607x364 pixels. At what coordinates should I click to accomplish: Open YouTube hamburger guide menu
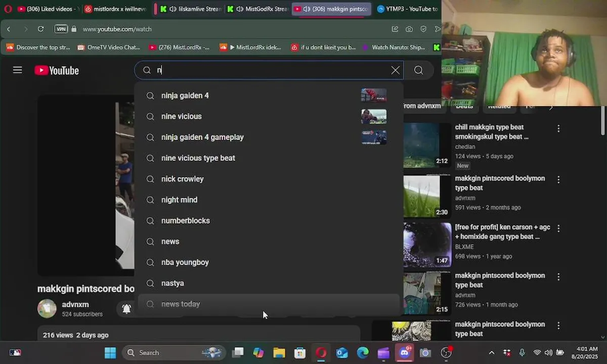(x=18, y=70)
